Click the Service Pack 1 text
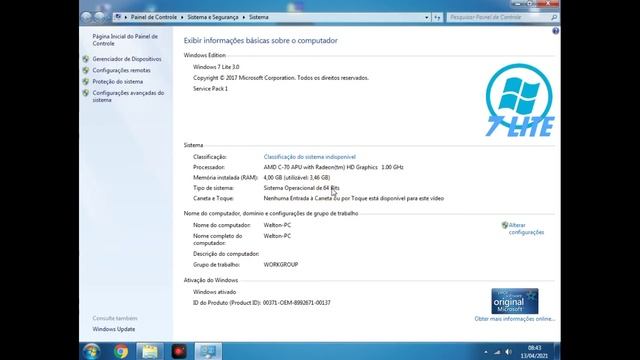The image size is (640, 360). click(210, 89)
